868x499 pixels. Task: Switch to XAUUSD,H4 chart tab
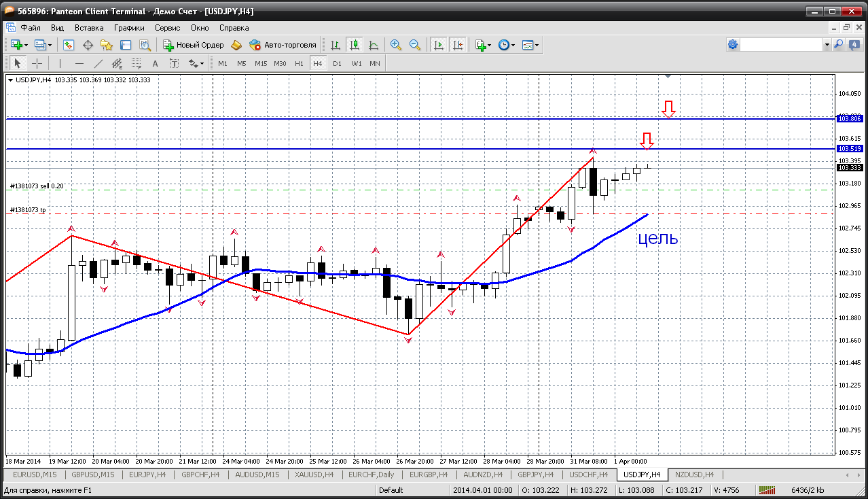point(313,475)
